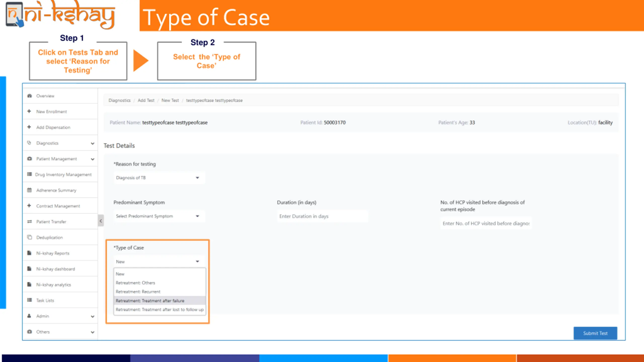The height and width of the screenshot is (362, 644).
Task: Follow the Add Test breadcrumb link
Action: point(146,100)
